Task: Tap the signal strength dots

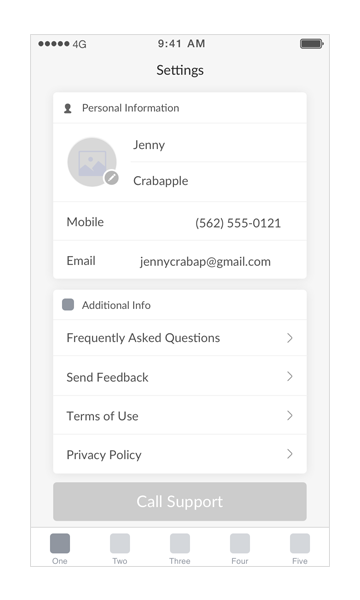Action: click(54, 44)
